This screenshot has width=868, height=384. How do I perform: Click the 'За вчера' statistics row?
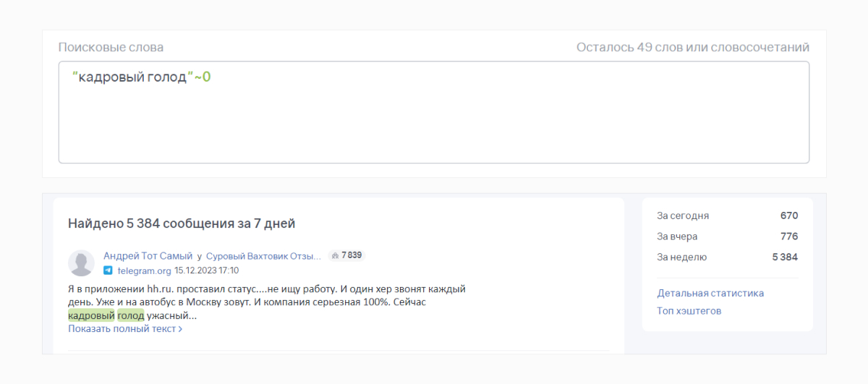(x=727, y=236)
